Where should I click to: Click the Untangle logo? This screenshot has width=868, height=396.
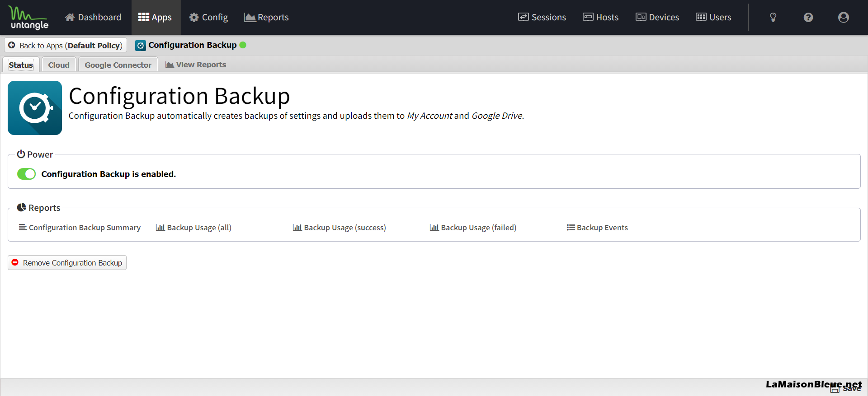click(28, 18)
